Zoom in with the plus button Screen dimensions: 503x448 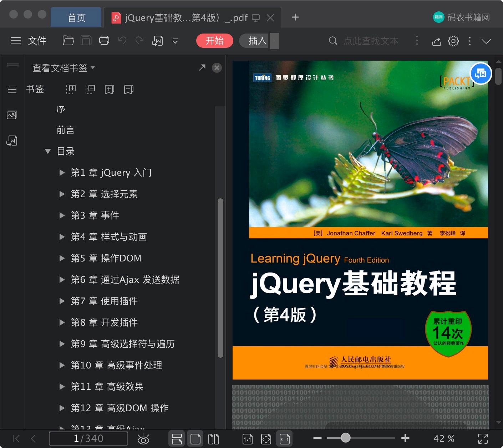pyautogui.click(x=405, y=438)
